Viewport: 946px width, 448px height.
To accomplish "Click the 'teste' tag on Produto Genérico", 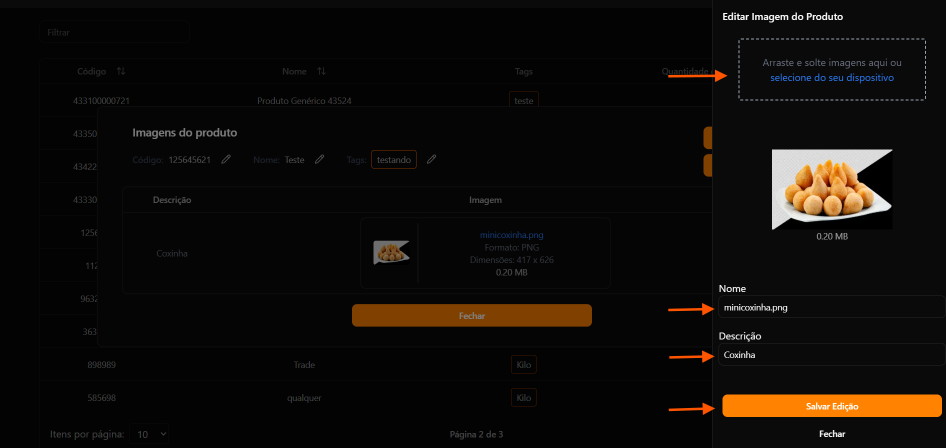I will click(523, 101).
